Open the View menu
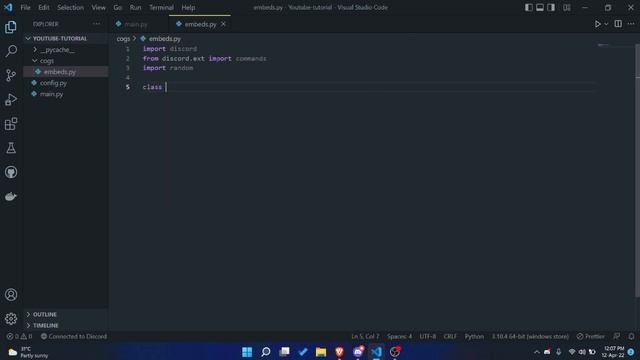This screenshot has height=360, width=640. [x=98, y=7]
